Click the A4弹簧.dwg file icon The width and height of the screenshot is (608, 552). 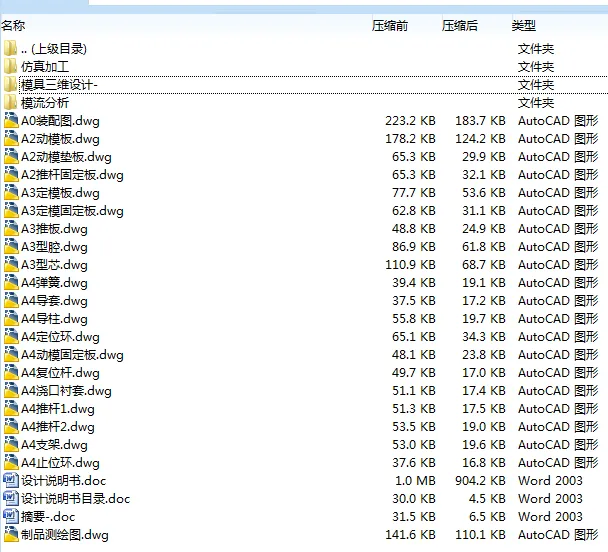[11, 283]
